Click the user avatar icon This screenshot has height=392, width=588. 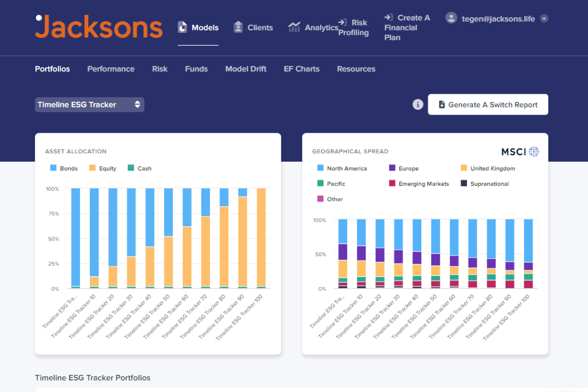point(451,18)
